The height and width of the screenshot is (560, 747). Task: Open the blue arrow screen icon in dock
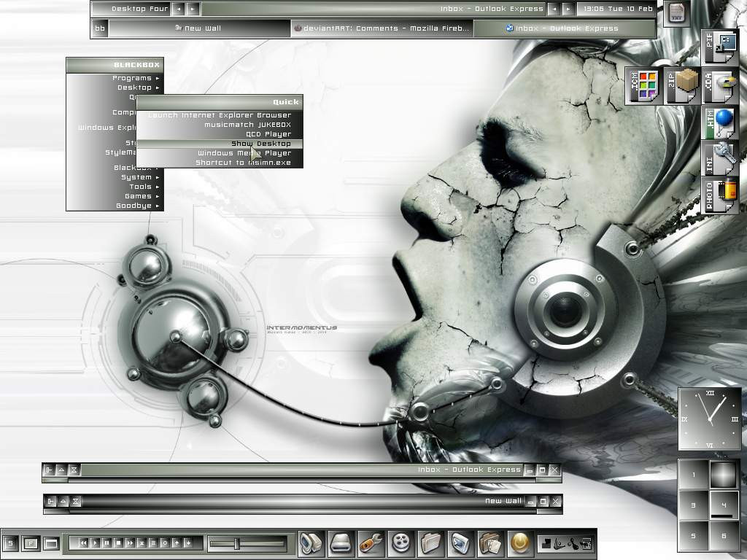coord(460,542)
